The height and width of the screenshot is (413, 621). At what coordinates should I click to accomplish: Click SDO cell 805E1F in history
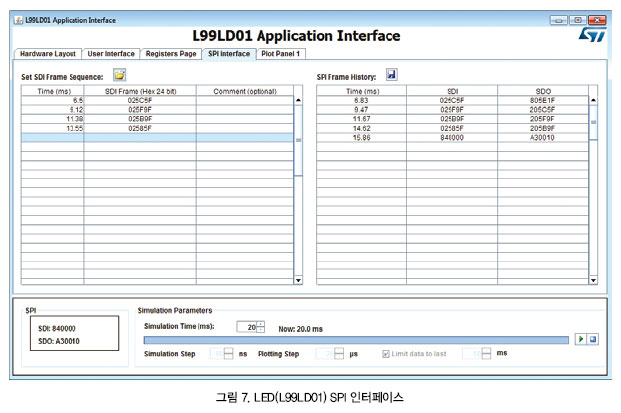543,101
